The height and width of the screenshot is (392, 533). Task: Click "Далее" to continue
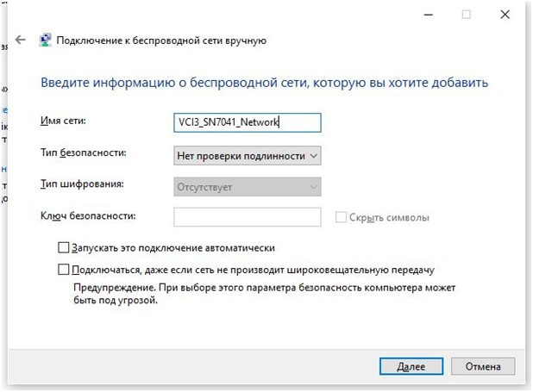tap(411, 366)
